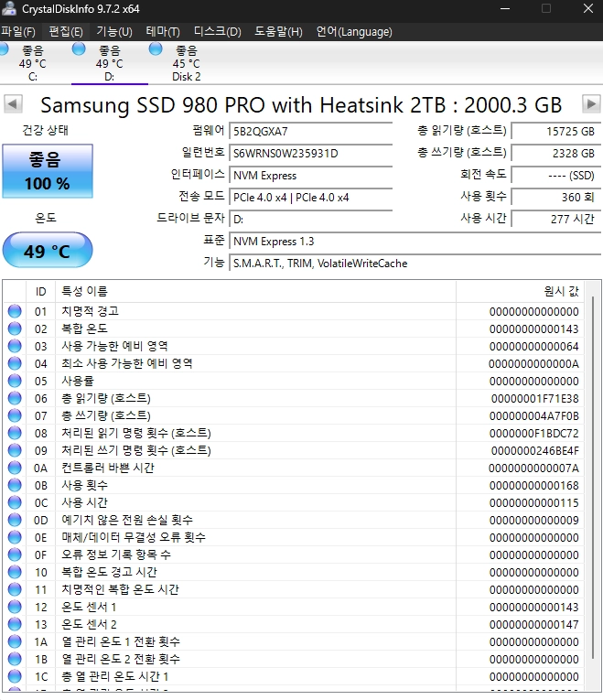The height and width of the screenshot is (700, 603).
Task: Select the Disk 2 tab
Action: tap(187, 63)
